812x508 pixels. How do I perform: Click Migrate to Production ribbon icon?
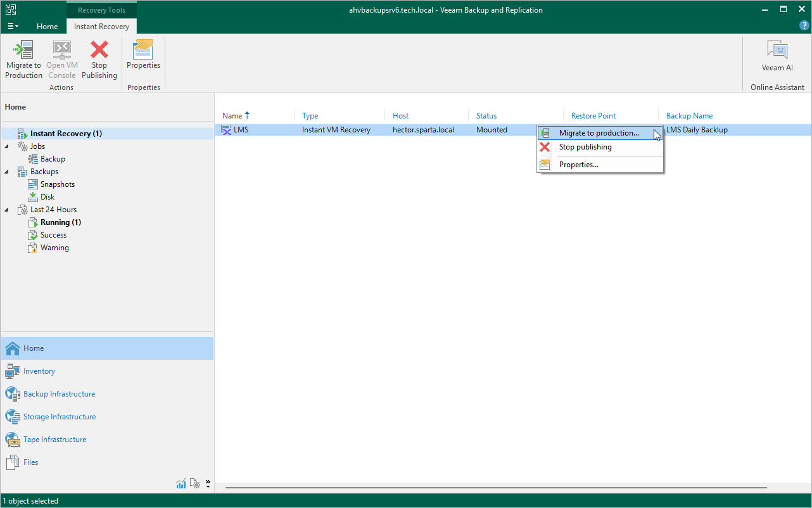pos(23,49)
